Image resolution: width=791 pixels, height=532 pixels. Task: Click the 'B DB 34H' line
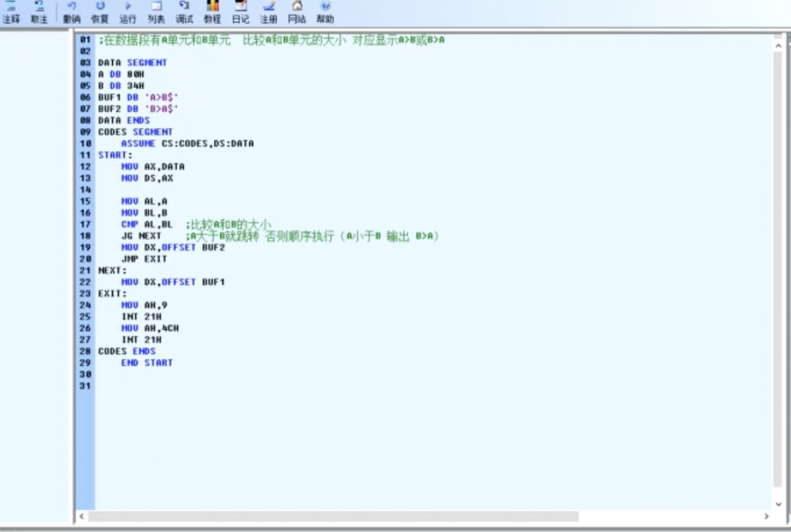121,86
